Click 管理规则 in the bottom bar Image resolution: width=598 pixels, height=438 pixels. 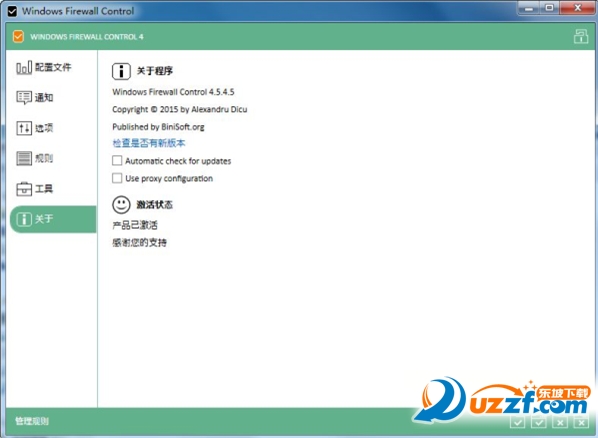32,421
